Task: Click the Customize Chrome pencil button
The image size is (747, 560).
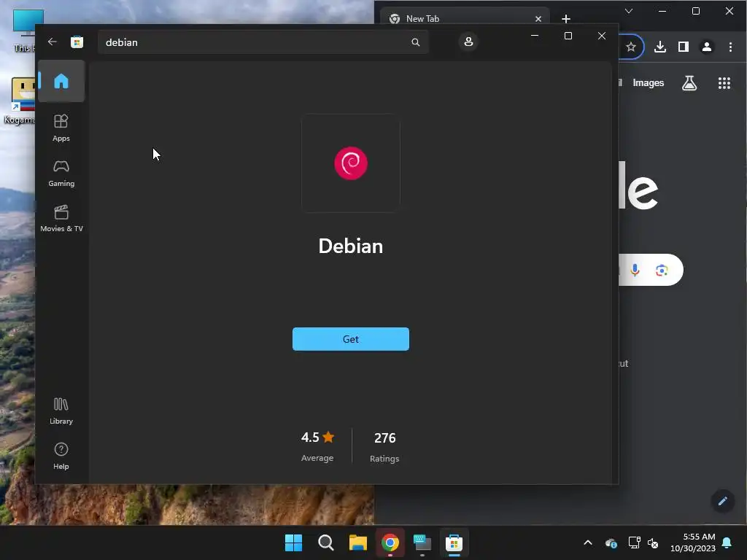Action: 722,501
